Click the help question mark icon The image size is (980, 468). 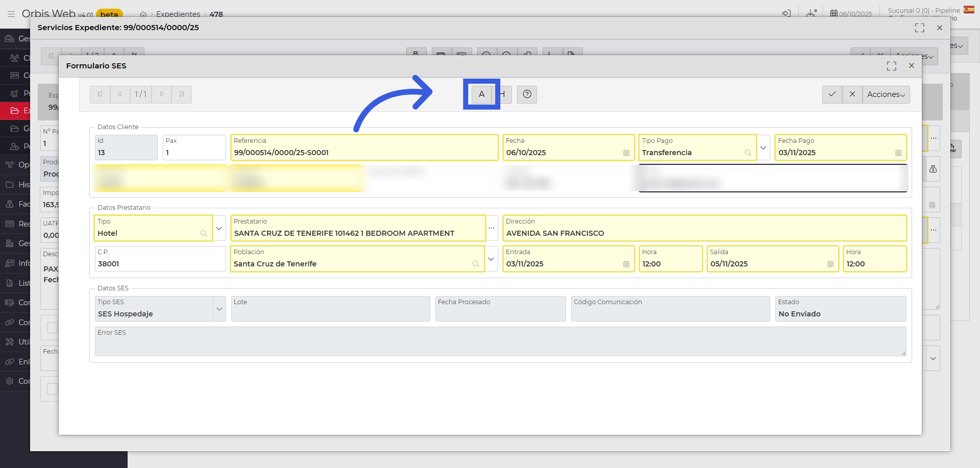[x=527, y=94]
